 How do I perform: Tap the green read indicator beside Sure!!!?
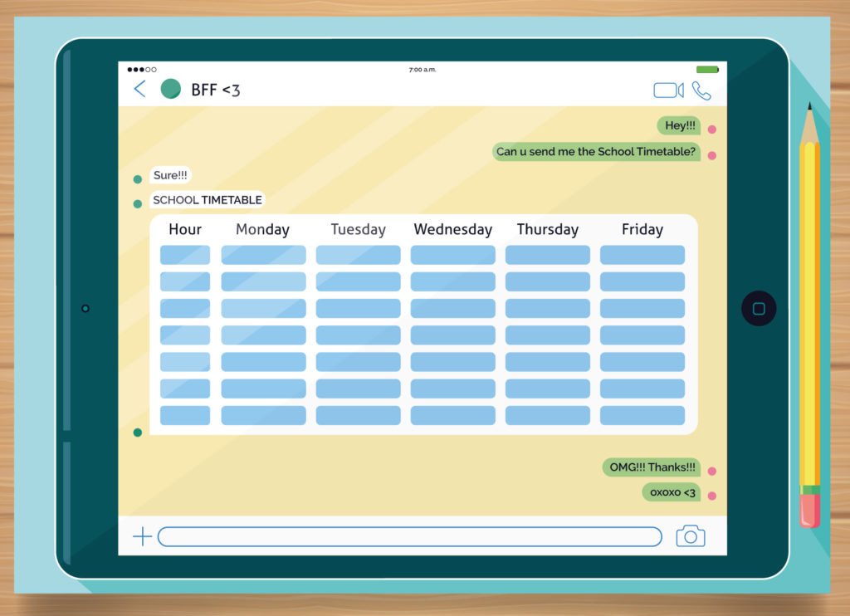click(137, 178)
